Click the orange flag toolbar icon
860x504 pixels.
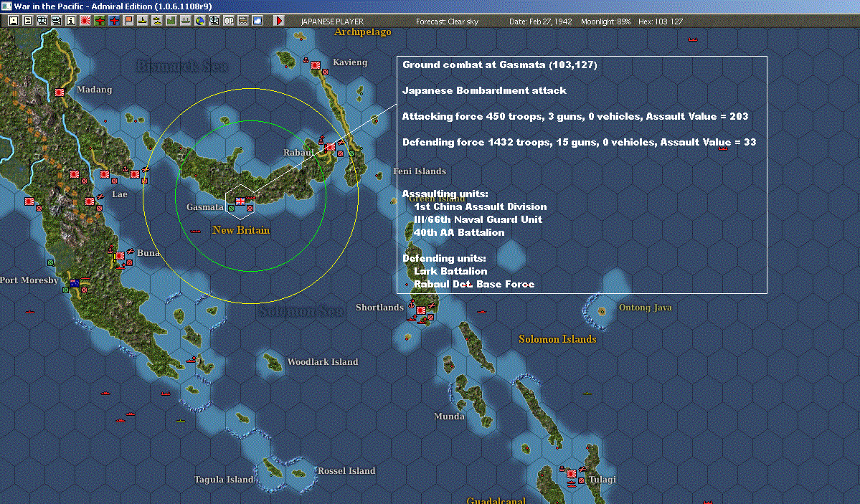[x=128, y=21]
